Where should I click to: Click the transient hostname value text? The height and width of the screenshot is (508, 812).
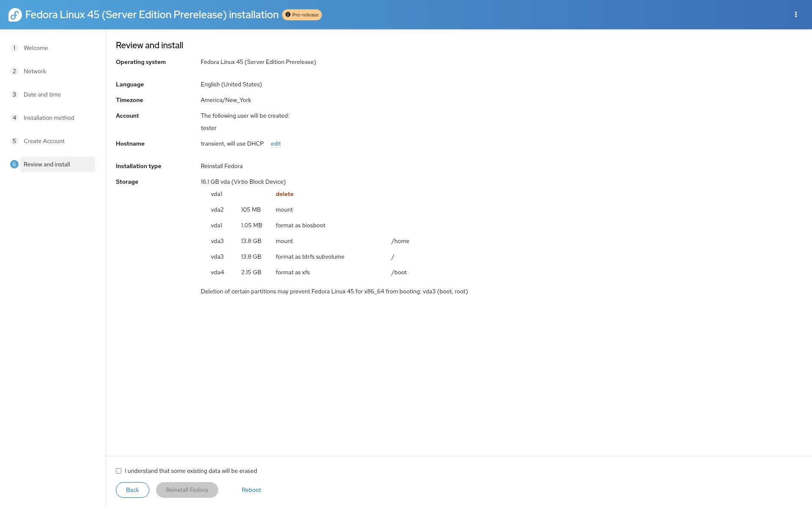pos(232,144)
